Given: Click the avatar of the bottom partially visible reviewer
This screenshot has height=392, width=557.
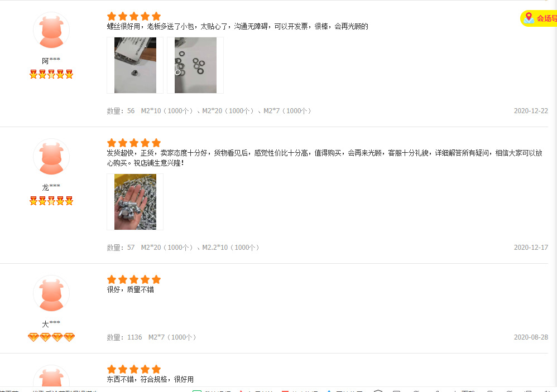Looking at the screenshot, I should coord(51,376).
